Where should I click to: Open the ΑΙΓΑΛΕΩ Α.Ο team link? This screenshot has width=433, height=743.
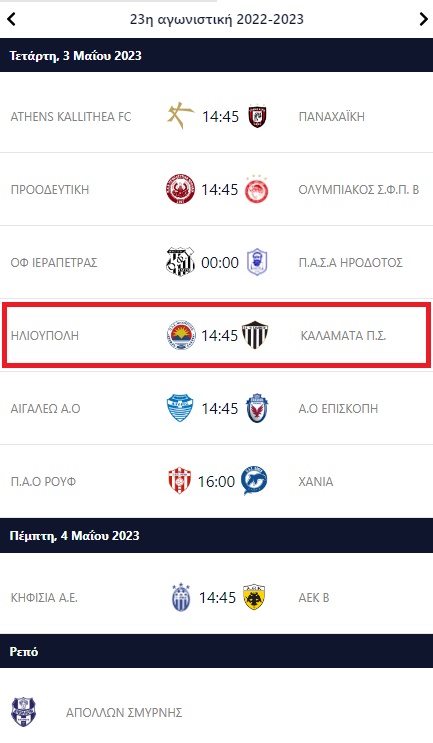[45, 408]
